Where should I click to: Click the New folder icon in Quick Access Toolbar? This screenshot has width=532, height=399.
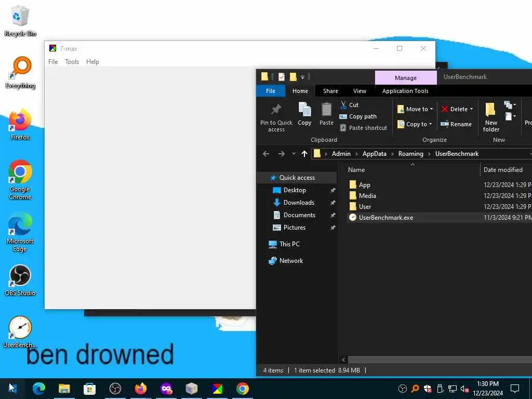[293, 77]
